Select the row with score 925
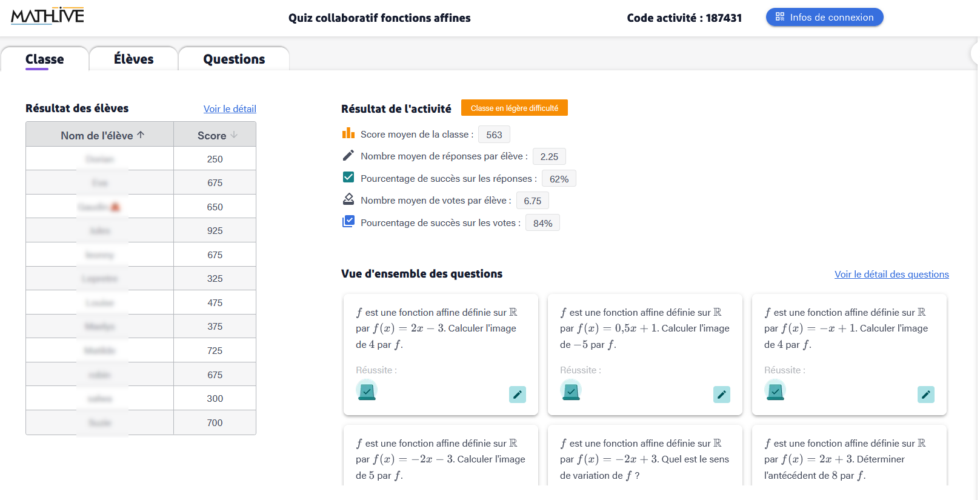 141,230
